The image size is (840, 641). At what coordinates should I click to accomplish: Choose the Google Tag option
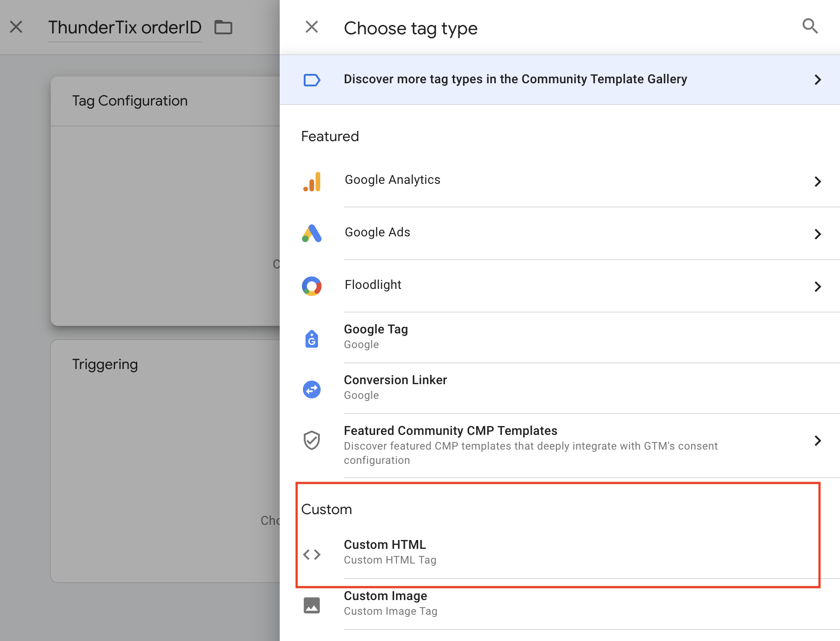pos(560,337)
